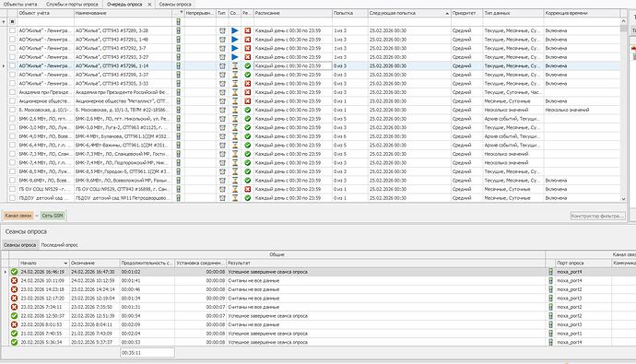Screen dimensions: 636x364
Task: Tick the checkbox for the БМК-9,6МВт row
Action: 13,181
